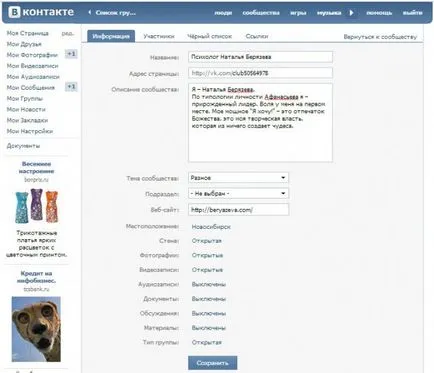Click the dresses ad thumbnail
The width and height of the screenshot is (434, 373).
[x=36, y=206]
